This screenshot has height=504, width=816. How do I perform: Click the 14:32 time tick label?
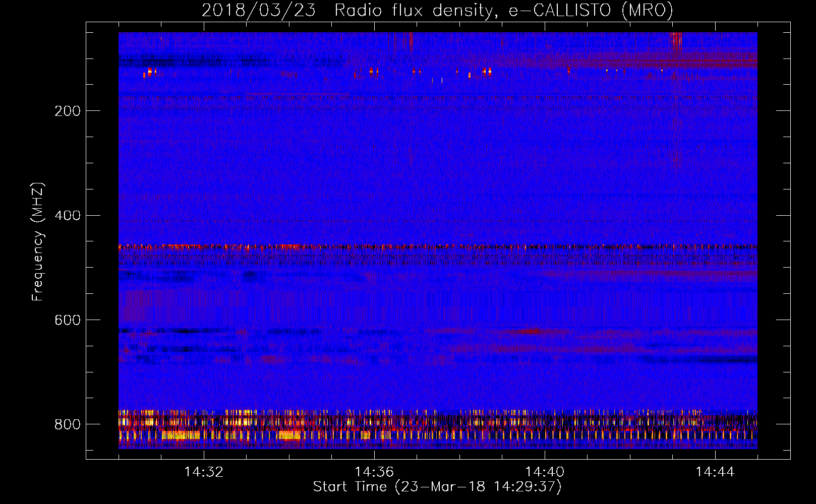(x=204, y=472)
